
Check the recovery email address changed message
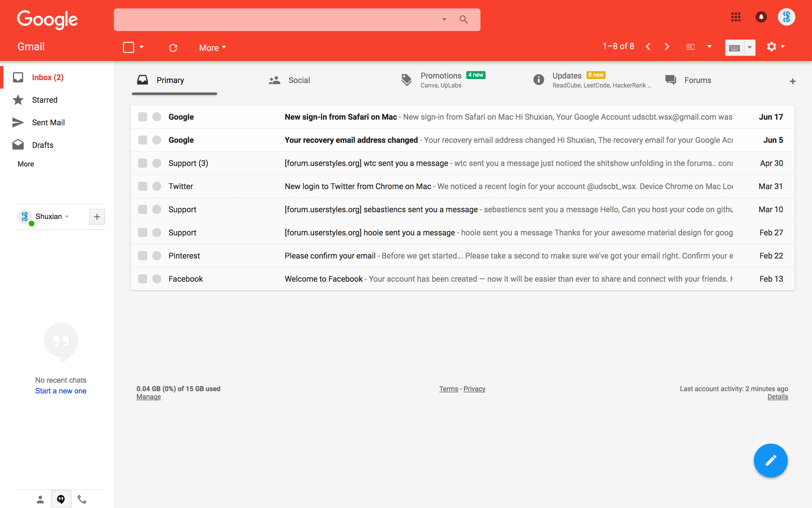pos(143,140)
